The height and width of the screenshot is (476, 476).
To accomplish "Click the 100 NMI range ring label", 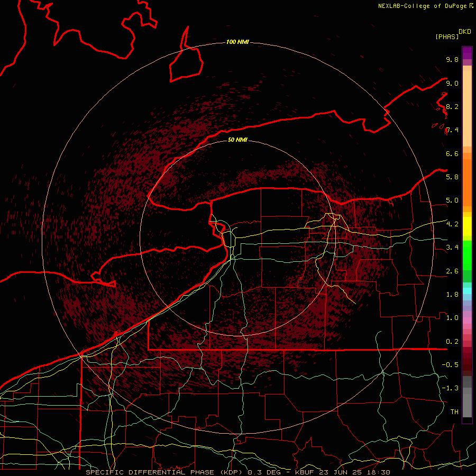I will point(237,42).
